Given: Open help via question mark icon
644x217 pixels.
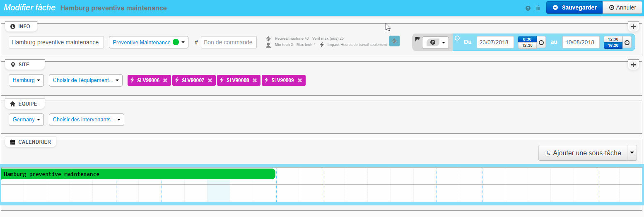Looking at the screenshot, I should (528, 8).
